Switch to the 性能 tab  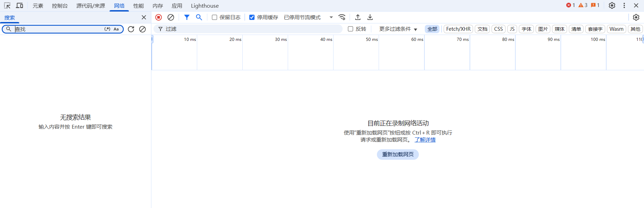tap(138, 6)
